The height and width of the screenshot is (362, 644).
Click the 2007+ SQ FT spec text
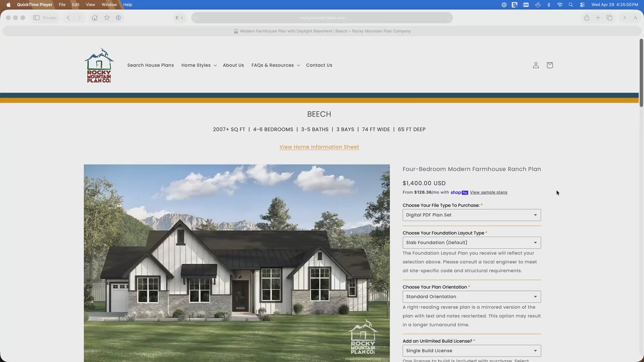click(x=229, y=129)
